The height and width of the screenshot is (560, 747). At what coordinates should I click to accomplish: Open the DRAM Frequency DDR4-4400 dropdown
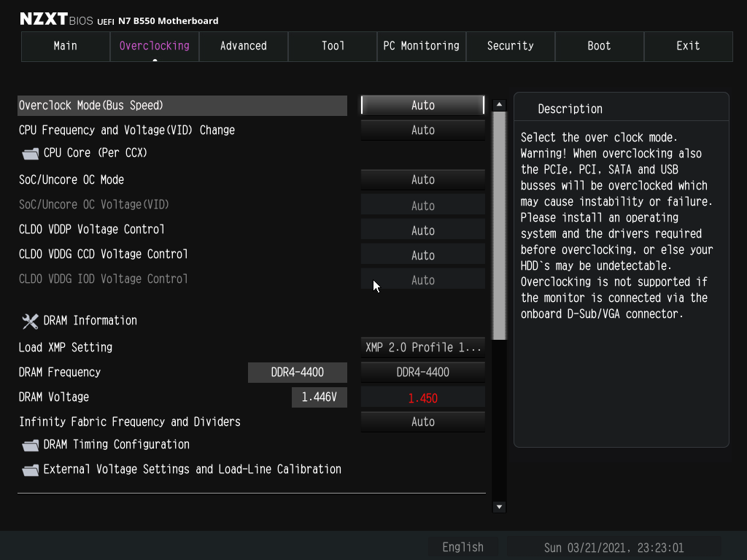pos(423,372)
